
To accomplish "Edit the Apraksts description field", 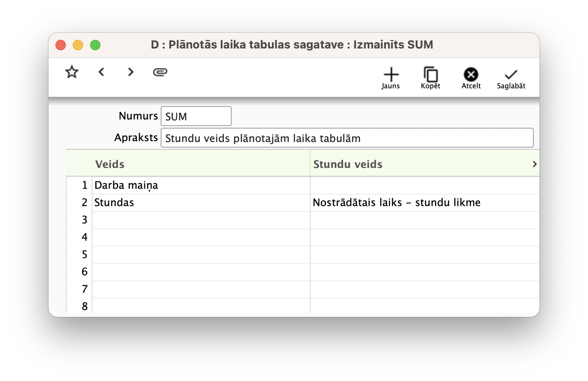I will click(x=347, y=138).
